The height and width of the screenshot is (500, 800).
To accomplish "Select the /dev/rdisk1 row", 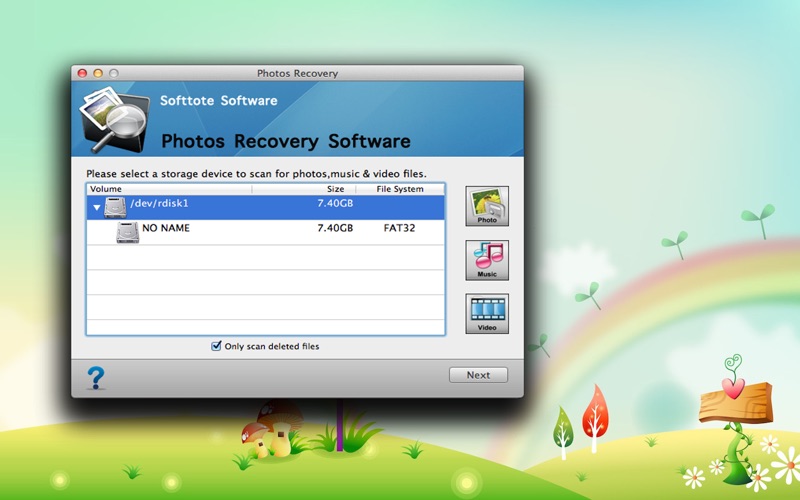I will pos(265,208).
